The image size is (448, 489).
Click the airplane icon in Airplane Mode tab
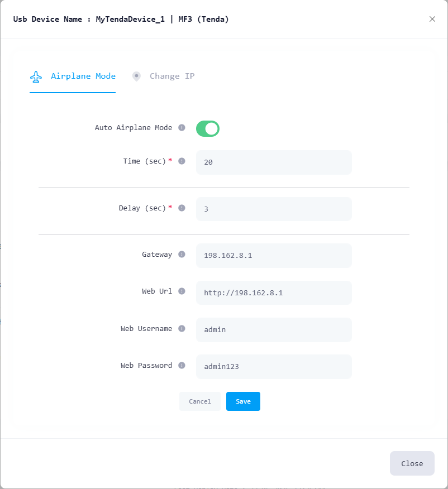[36, 76]
